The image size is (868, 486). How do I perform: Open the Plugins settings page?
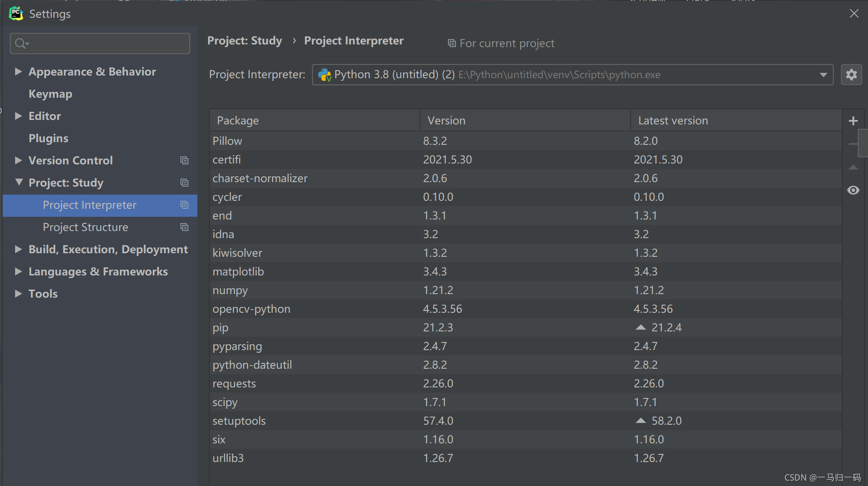tap(48, 138)
